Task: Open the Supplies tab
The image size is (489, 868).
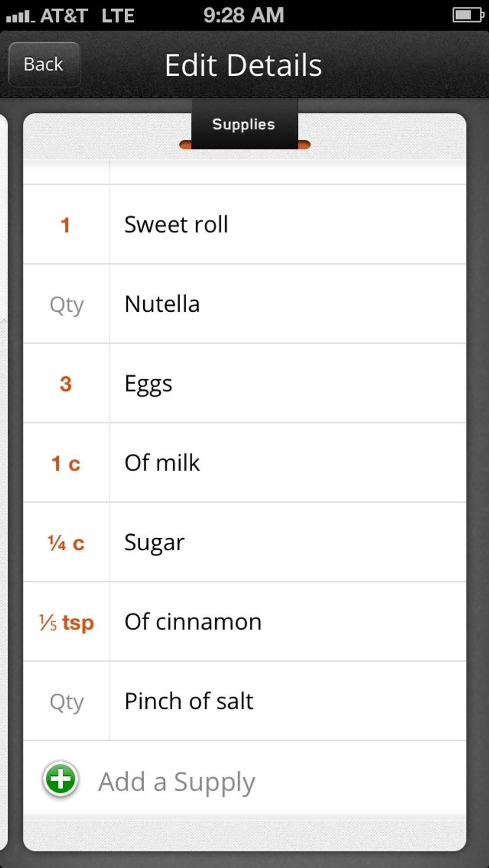Action: coord(244,125)
